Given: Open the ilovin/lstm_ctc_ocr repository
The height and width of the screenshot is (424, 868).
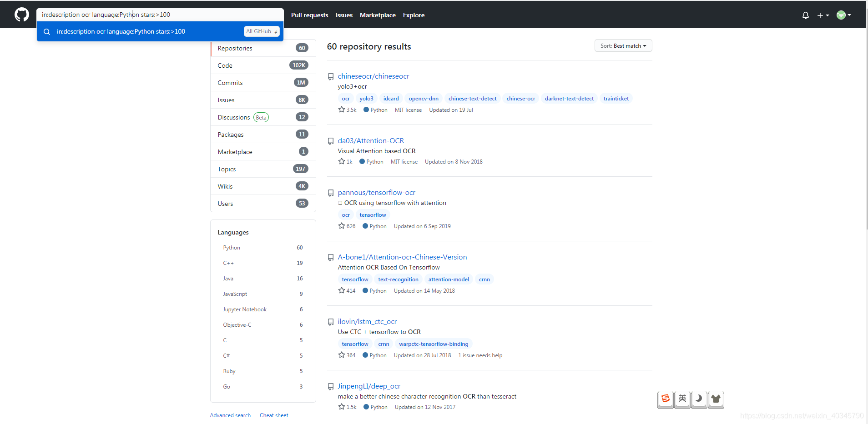Looking at the screenshot, I should tap(367, 322).
